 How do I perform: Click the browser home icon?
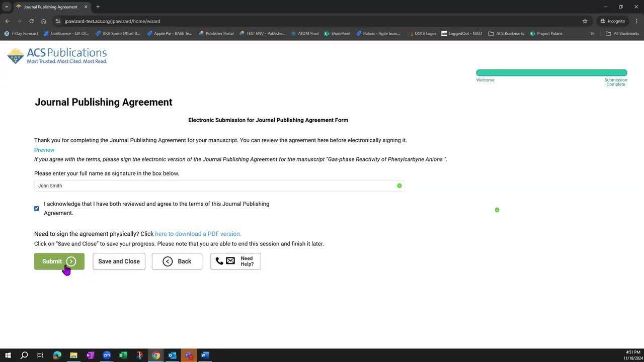tap(43, 21)
